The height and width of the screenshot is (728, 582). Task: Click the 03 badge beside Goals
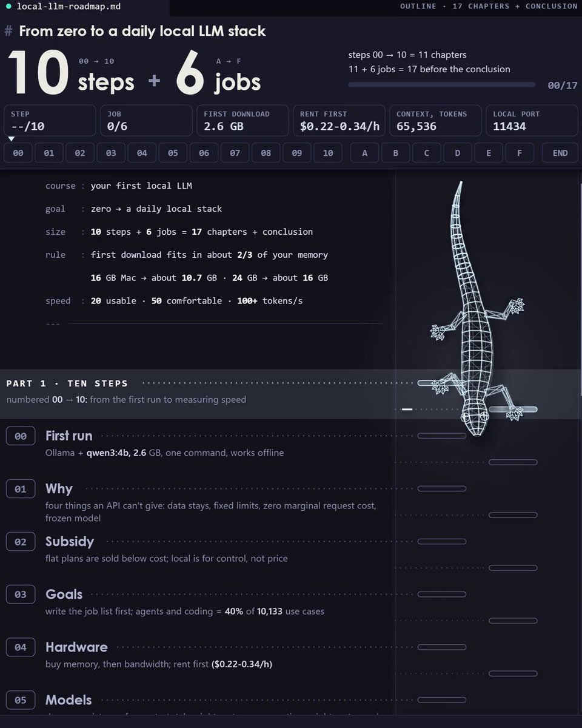pyautogui.click(x=21, y=595)
